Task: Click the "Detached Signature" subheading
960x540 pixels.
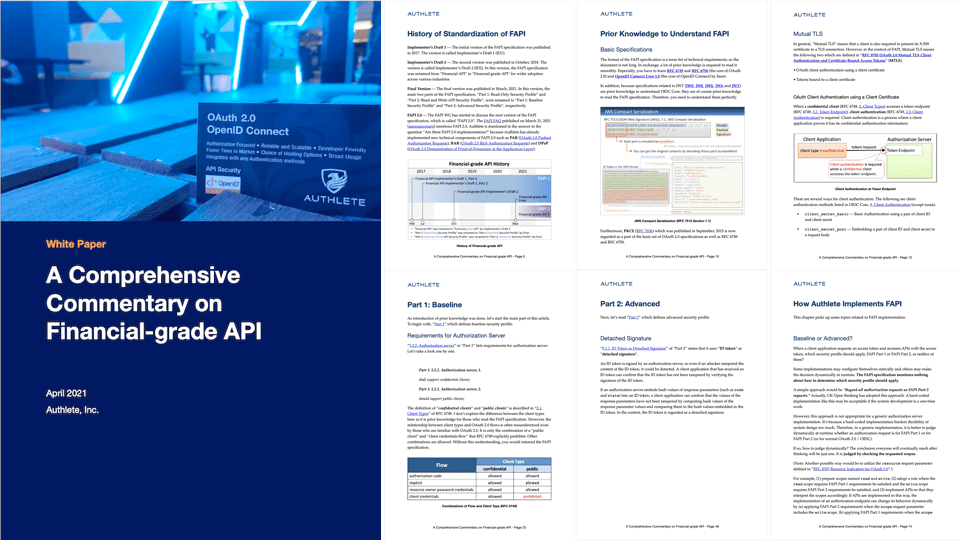Action: (x=626, y=338)
